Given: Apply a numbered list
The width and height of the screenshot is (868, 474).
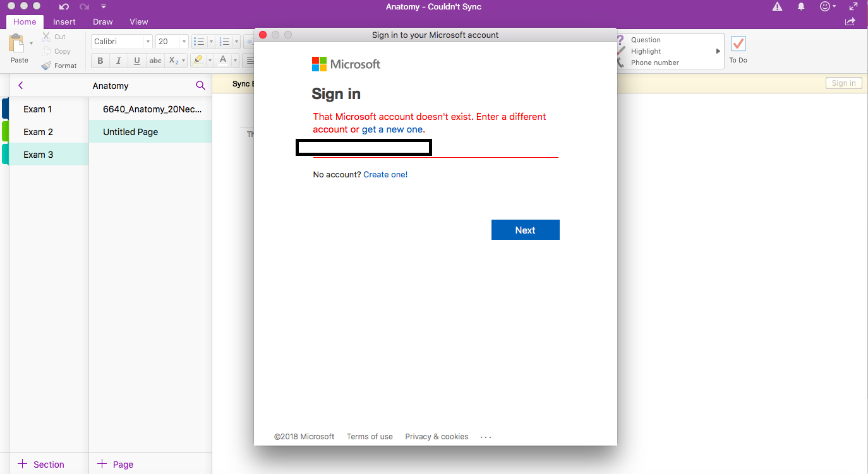Looking at the screenshot, I should tap(224, 42).
